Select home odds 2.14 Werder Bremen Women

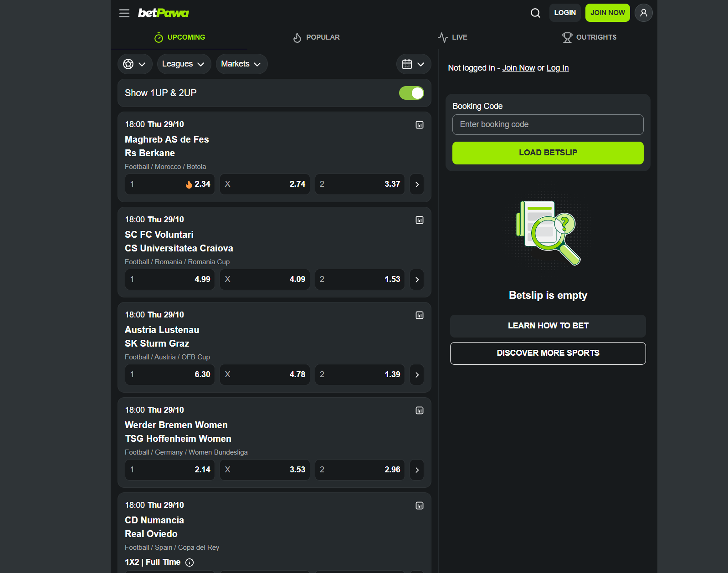point(170,470)
